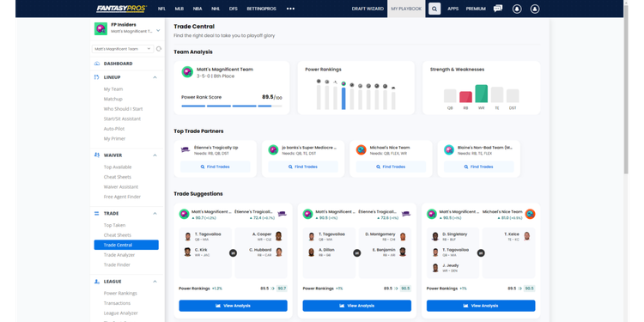Click the League section icon
644x322 pixels.
(97, 282)
